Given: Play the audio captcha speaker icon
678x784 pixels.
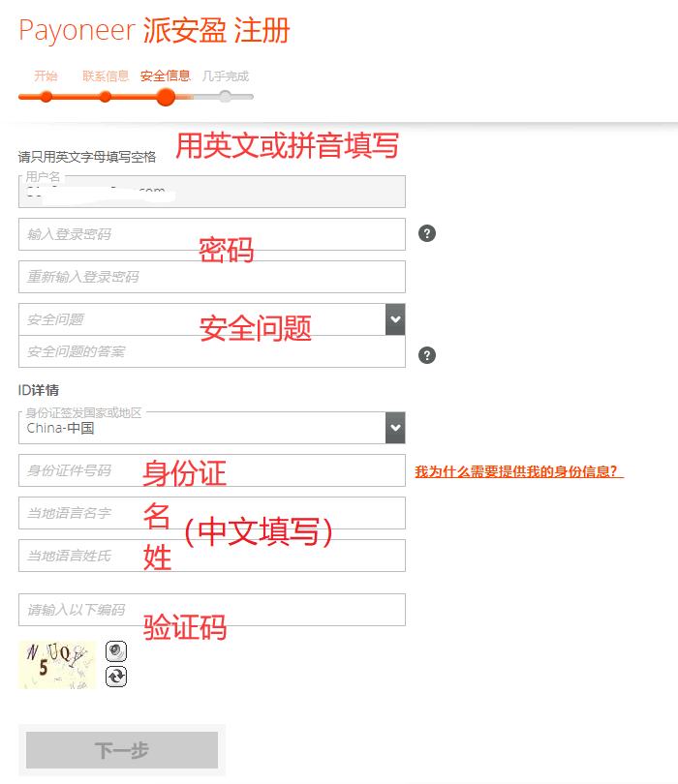Looking at the screenshot, I should pyautogui.click(x=116, y=651).
